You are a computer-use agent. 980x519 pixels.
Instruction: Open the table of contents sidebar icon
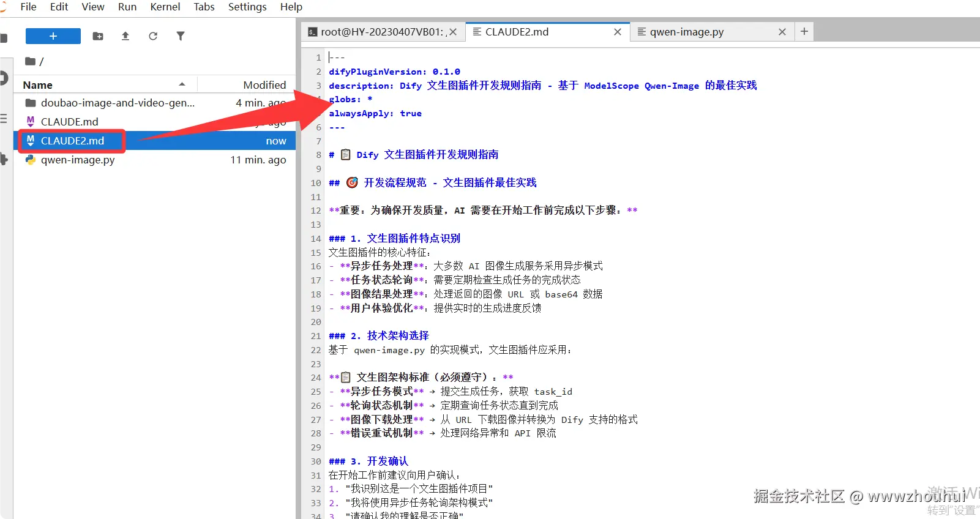(4, 118)
